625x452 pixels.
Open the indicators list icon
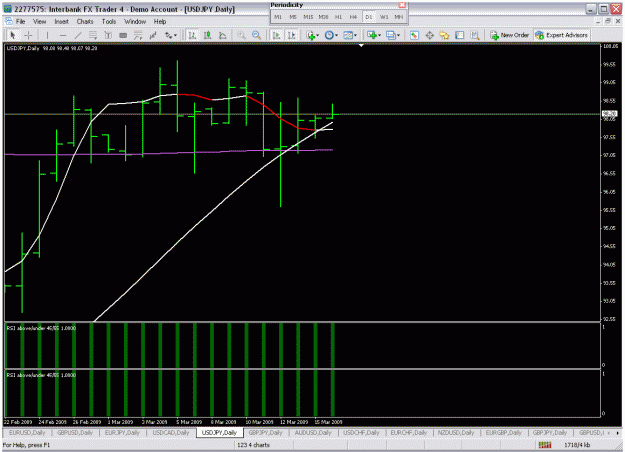coord(311,35)
